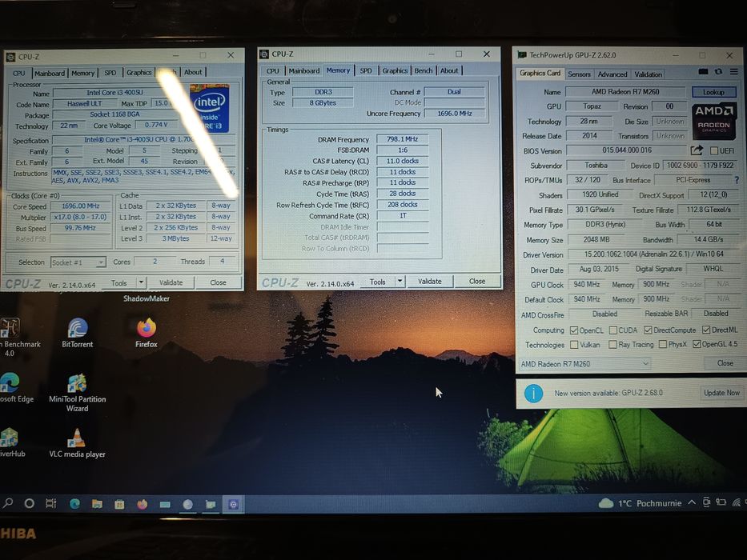Expand Tools dropdown arrow in left CPU-Z window
Viewport: 747px width, 560px height.
tap(141, 282)
